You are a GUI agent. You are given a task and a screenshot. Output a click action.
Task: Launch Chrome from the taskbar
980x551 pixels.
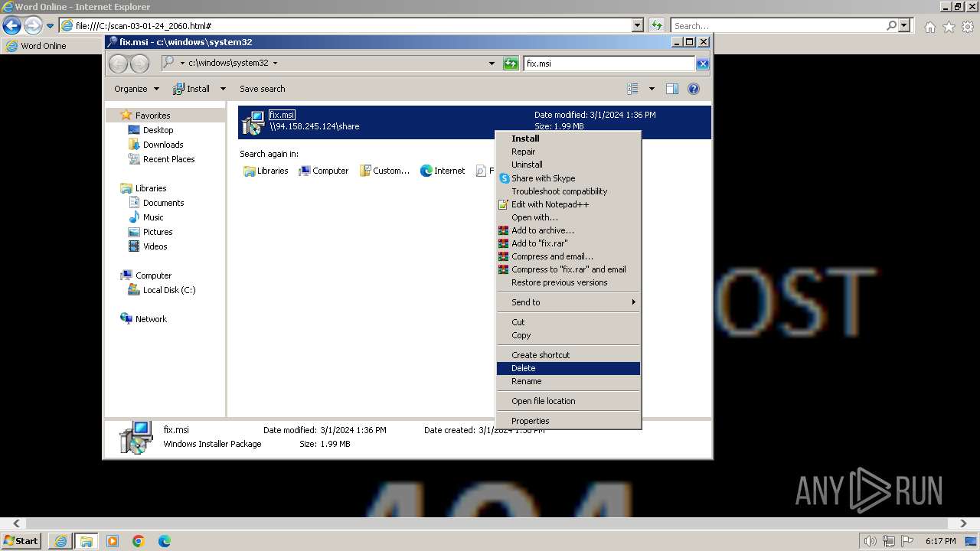coord(139,541)
